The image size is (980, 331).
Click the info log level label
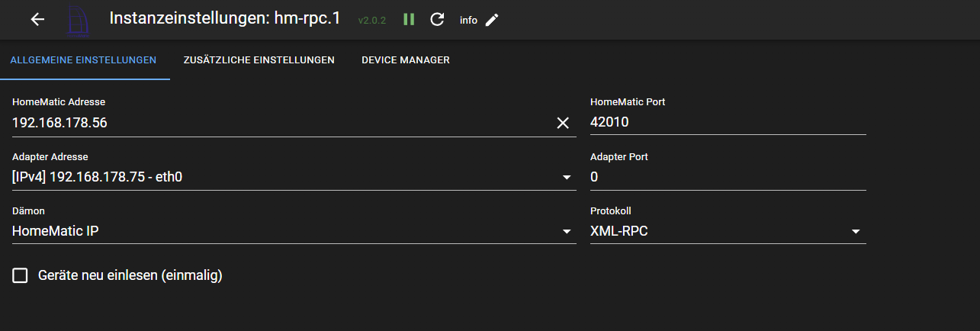[468, 21]
